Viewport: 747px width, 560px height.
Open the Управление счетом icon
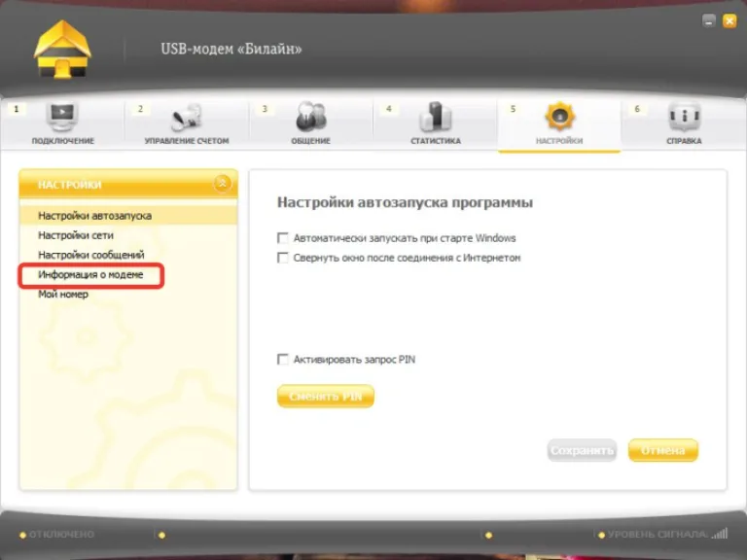tap(187, 117)
